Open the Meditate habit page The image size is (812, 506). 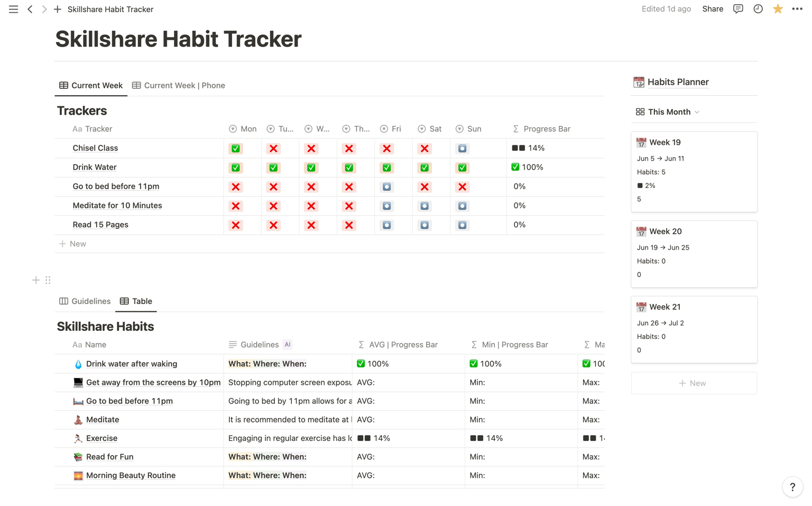pyautogui.click(x=103, y=420)
